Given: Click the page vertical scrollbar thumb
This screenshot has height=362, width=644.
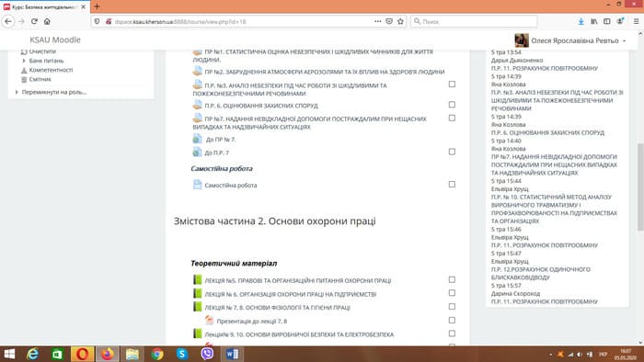Looking at the screenshot, I should click(x=640, y=187).
